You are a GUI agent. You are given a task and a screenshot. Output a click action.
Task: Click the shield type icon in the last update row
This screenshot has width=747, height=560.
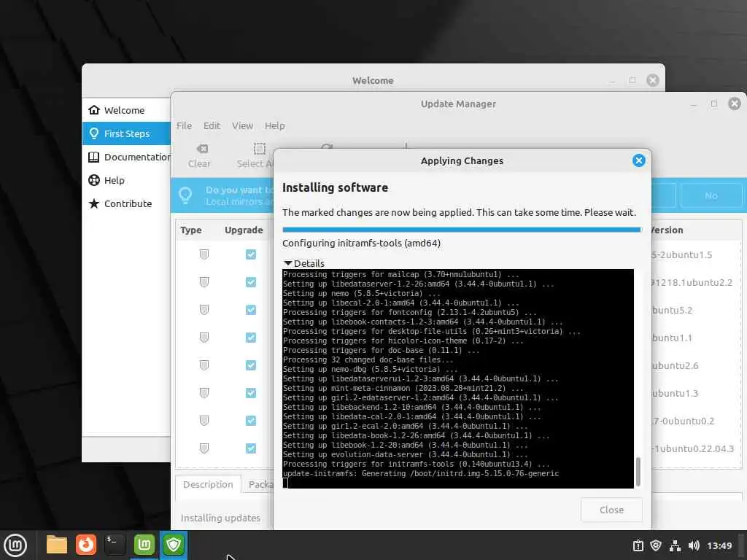pos(204,448)
